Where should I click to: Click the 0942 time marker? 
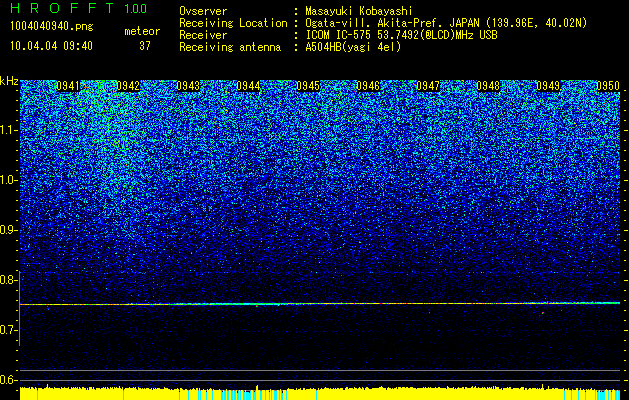[128, 86]
